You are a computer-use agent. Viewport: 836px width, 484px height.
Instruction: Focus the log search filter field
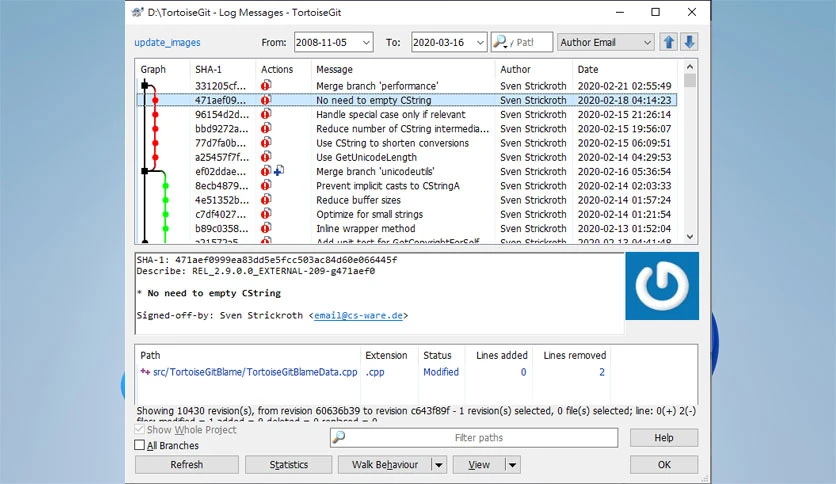click(x=522, y=42)
